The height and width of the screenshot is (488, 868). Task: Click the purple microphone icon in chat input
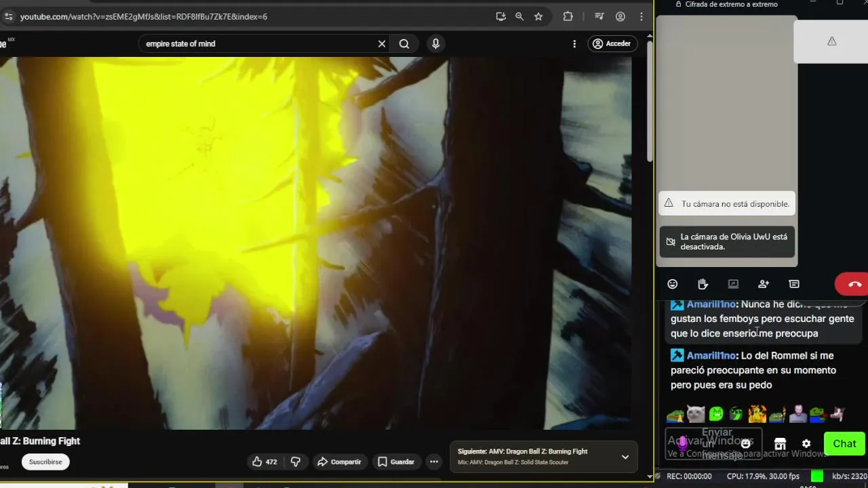[x=683, y=443]
